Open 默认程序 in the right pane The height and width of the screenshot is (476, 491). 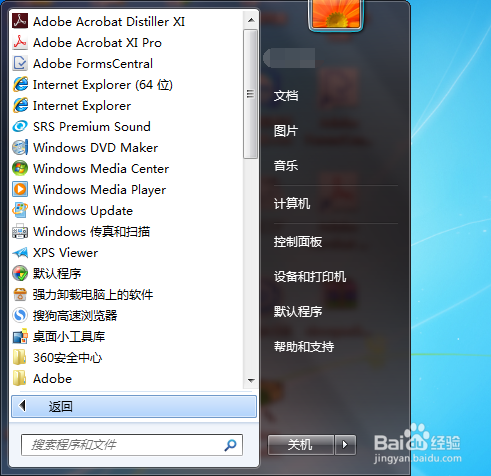click(x=298, y=312)
